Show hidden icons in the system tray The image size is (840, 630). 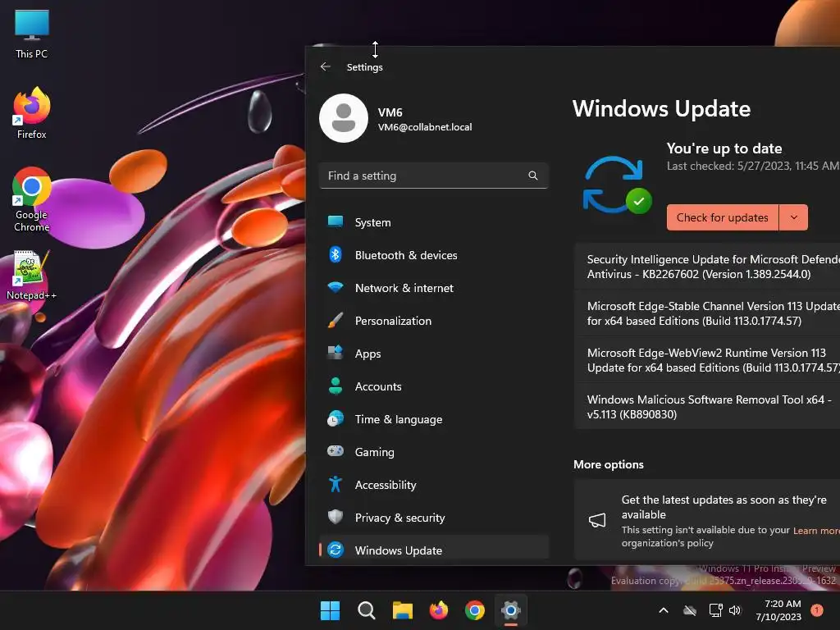click(x=663, y=610)
